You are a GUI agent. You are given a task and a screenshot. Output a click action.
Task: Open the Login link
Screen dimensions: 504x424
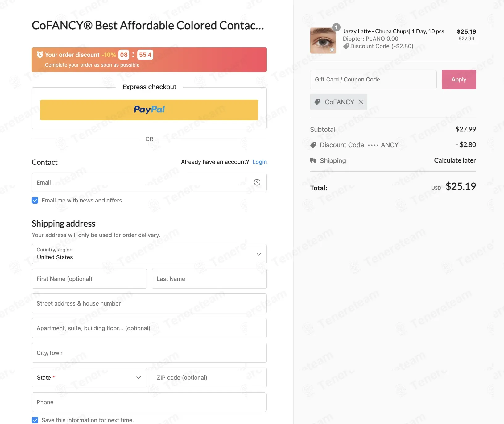click(259, 162)
